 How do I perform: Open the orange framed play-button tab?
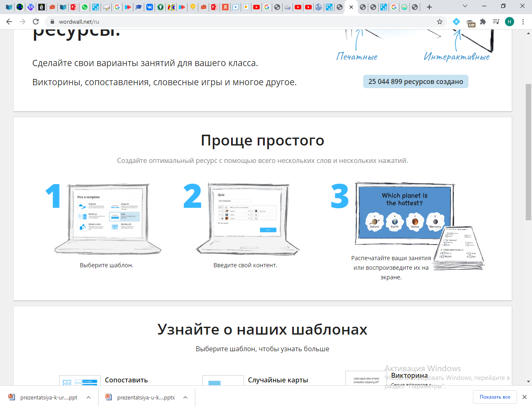tap(246, 7)
